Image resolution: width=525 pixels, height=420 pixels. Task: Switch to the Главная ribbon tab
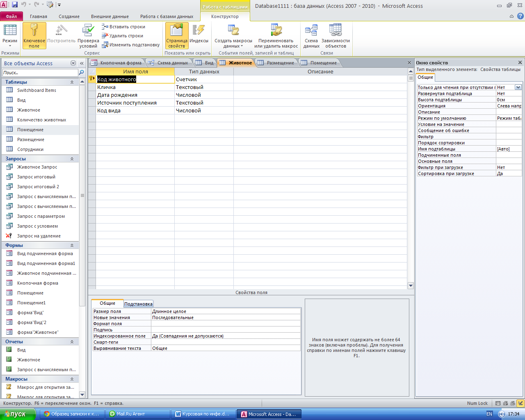[x=39, y=16]
